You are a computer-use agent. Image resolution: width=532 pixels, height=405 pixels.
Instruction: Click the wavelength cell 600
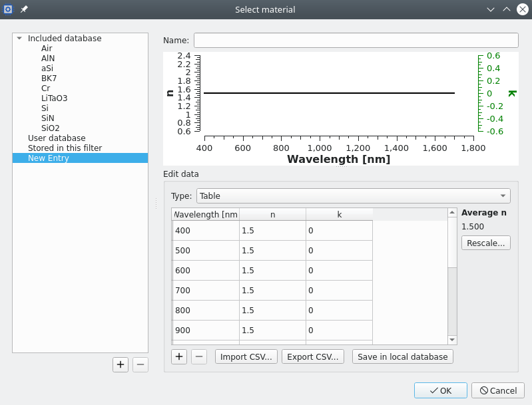(x=206, y=271)
